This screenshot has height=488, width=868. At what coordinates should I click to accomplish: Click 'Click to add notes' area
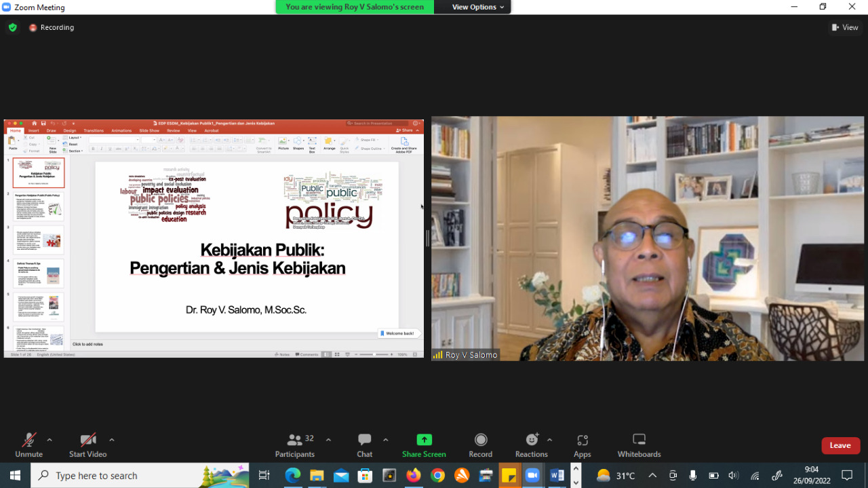point(87,344)
